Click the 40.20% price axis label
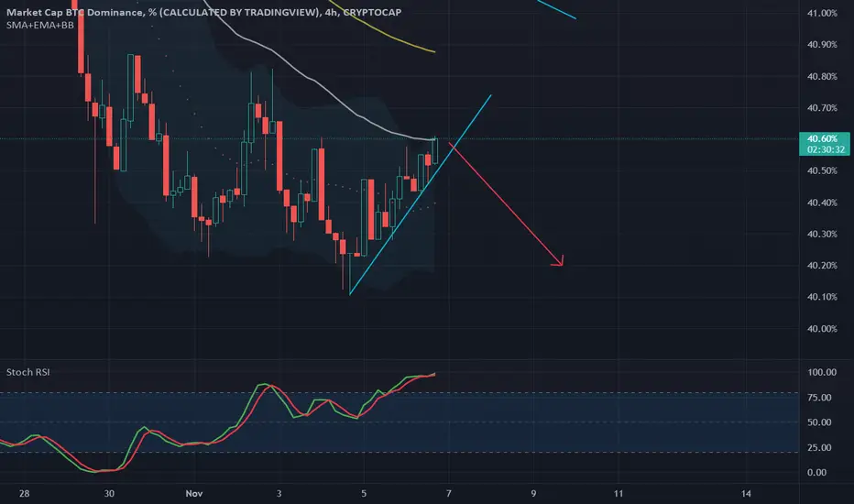Viewport: 854px width, 504px height. click(x=822, y=266)
